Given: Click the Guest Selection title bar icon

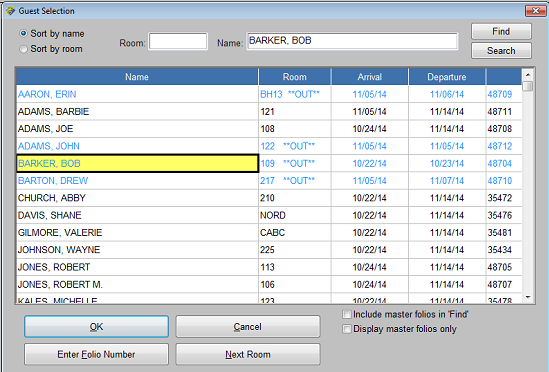Looking at the screenshot, I should point(11,11).
